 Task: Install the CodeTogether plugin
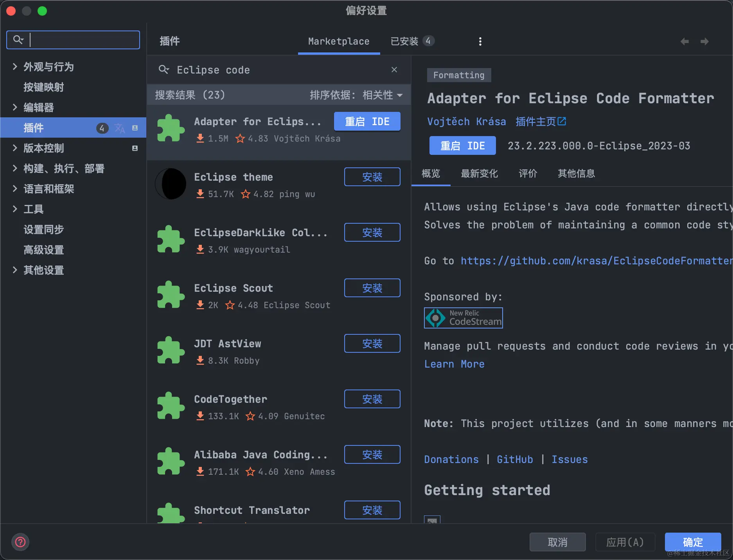tap(372, 399)
